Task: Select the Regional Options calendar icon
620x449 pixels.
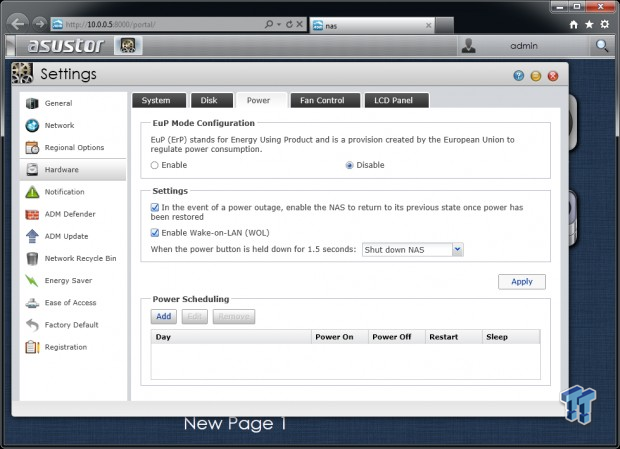Action: [x=32, y=148]
